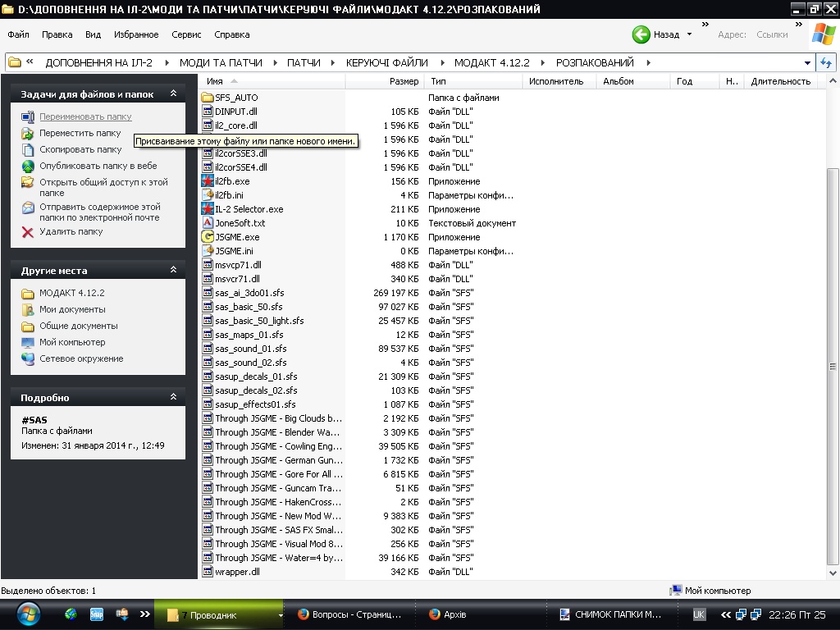Collapse the Другие места panel

coord(174,269)
